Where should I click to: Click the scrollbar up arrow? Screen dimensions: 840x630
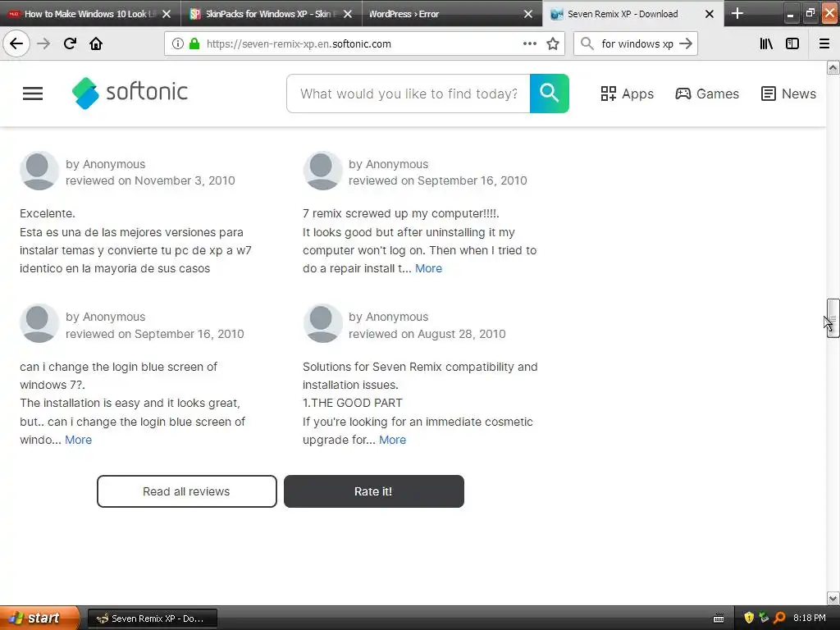click(x=833, y=67)
